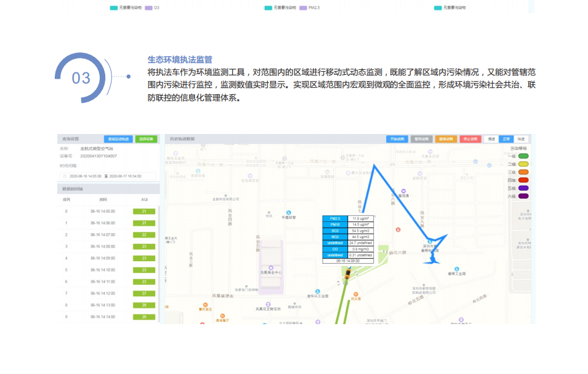588x374 pixels.
Task: Open the time range date picker field
Action: coord(108,176)
